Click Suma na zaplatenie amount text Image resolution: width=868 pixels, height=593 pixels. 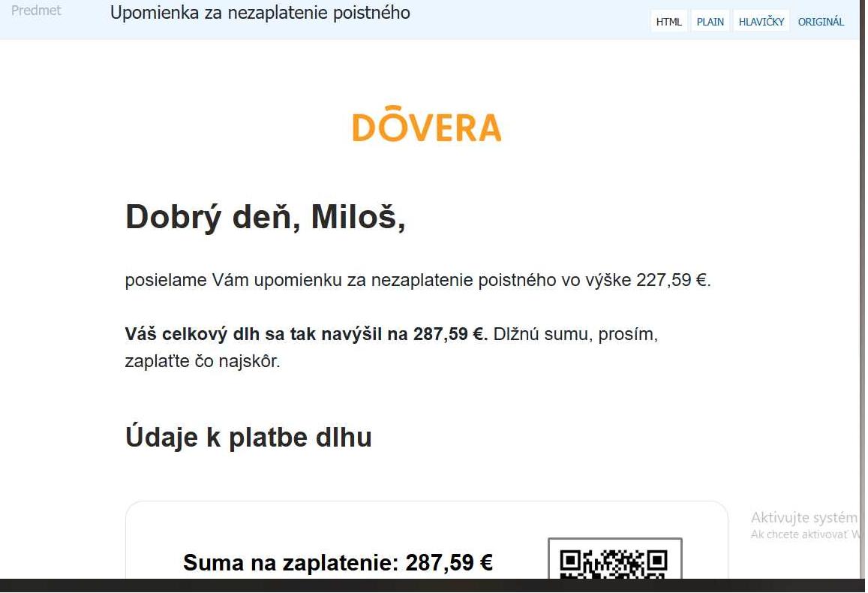click(x=338, y=562)
